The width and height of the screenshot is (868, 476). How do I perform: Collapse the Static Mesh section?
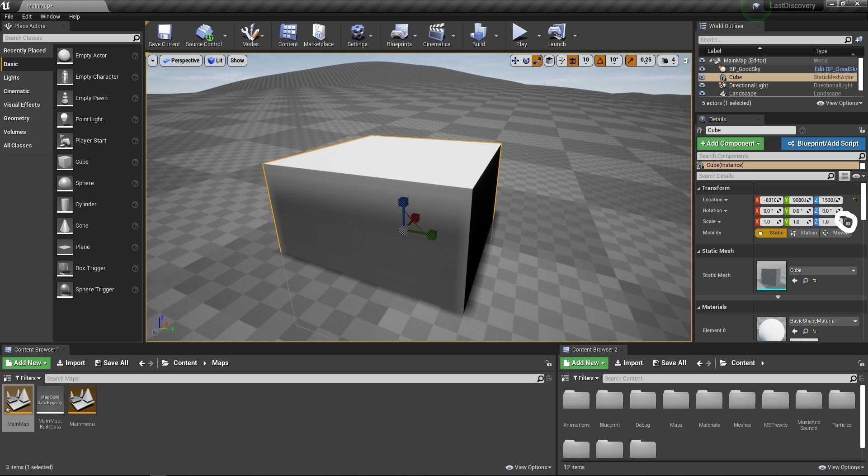pos(698,252)
